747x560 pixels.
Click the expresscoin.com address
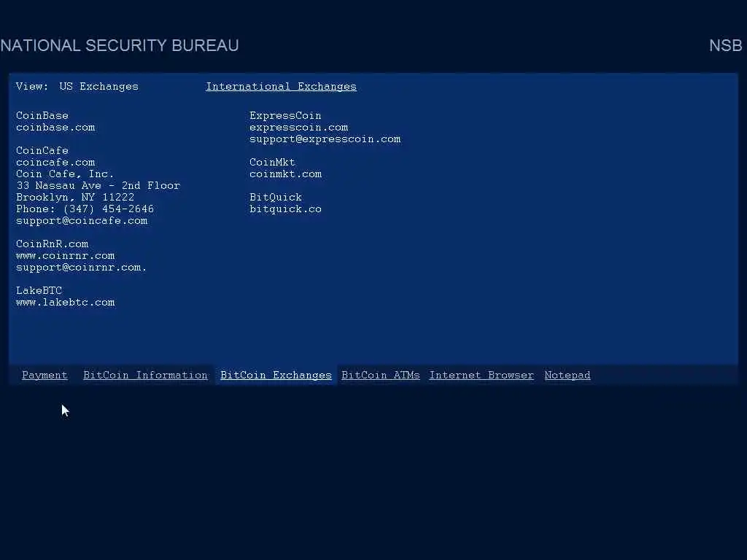click(x=298, y=128)
